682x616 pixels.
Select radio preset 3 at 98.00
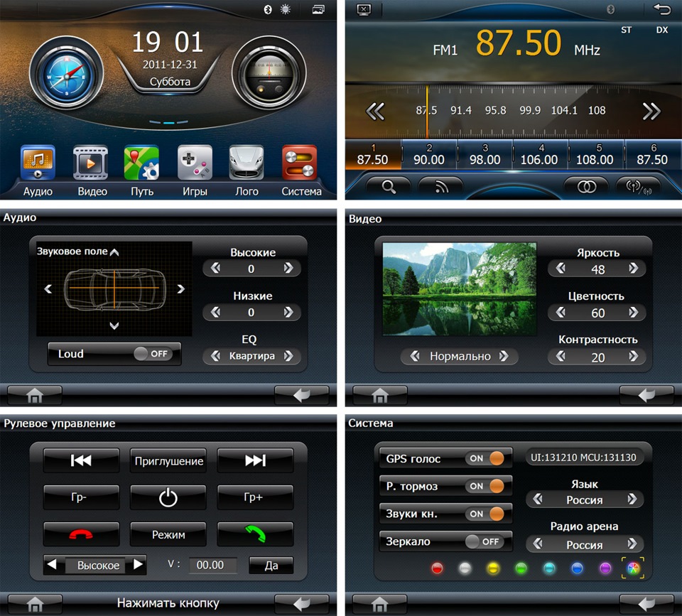point(485,155)
